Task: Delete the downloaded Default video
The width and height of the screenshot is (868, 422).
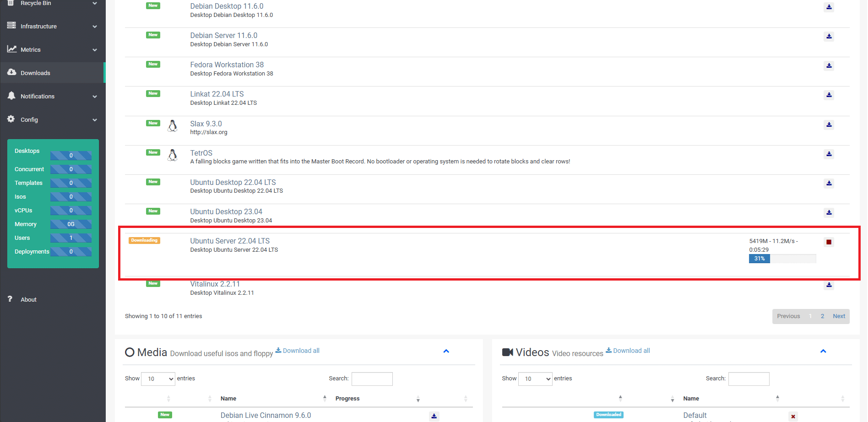Action: tap(793, 417)
